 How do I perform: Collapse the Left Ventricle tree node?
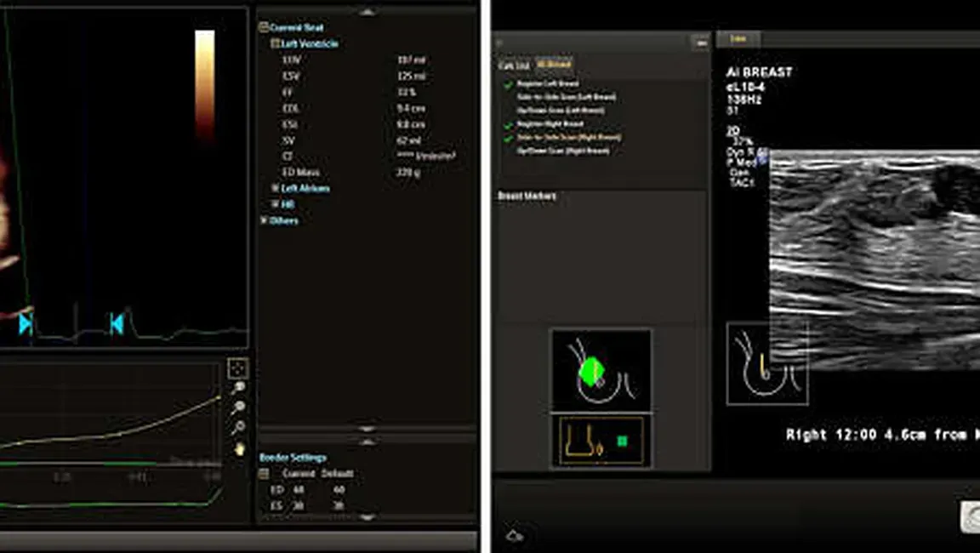[276, 43]
